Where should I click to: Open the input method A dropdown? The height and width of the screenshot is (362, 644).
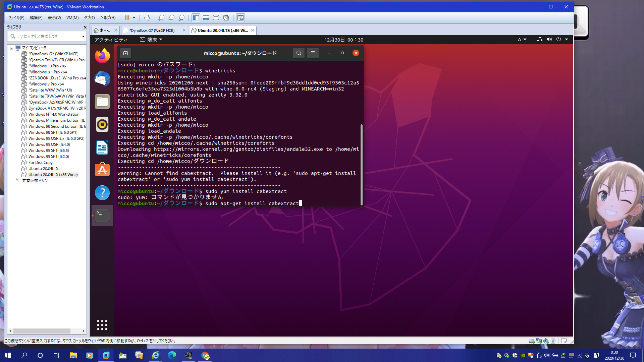click(x=522, y=40)
